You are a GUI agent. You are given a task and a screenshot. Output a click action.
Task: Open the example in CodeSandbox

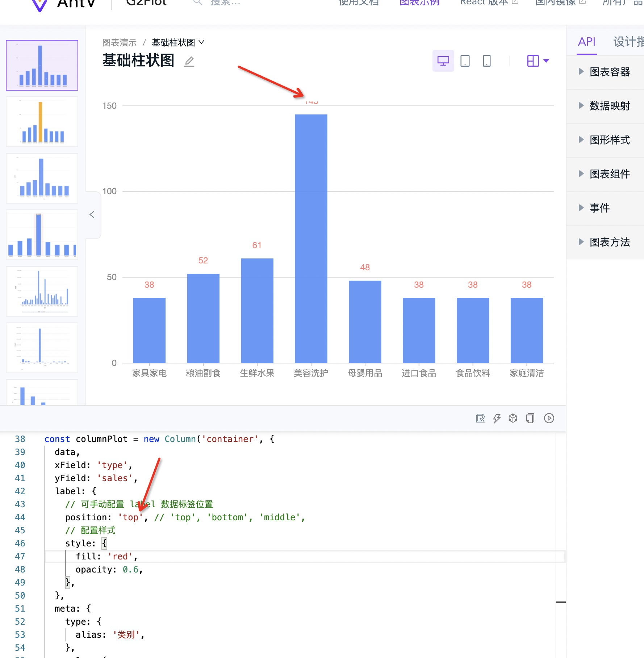click(513, 418)
